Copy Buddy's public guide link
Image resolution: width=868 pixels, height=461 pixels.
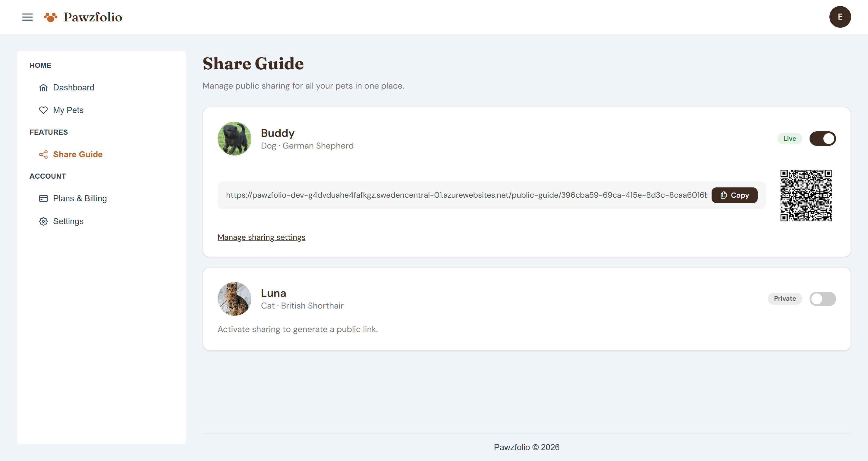point(734,195)
